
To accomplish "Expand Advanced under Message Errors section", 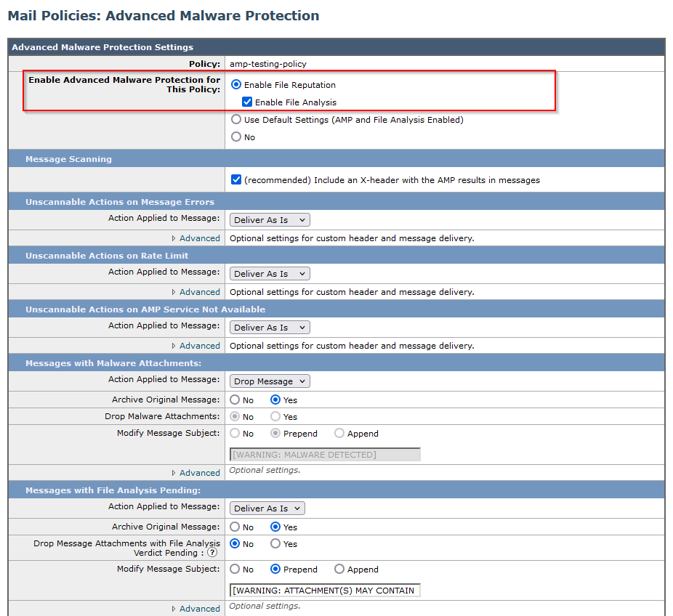I will coord(199,238).
